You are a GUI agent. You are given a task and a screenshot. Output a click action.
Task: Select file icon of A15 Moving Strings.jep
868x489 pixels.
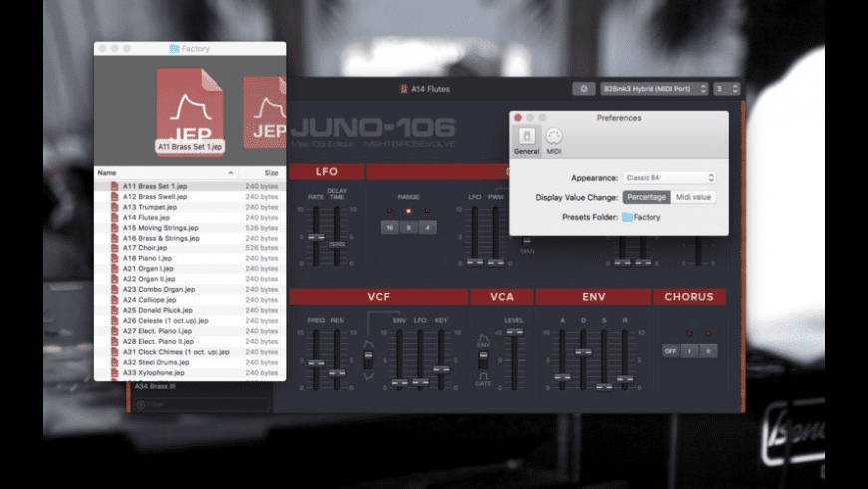(x=115, y=228)
